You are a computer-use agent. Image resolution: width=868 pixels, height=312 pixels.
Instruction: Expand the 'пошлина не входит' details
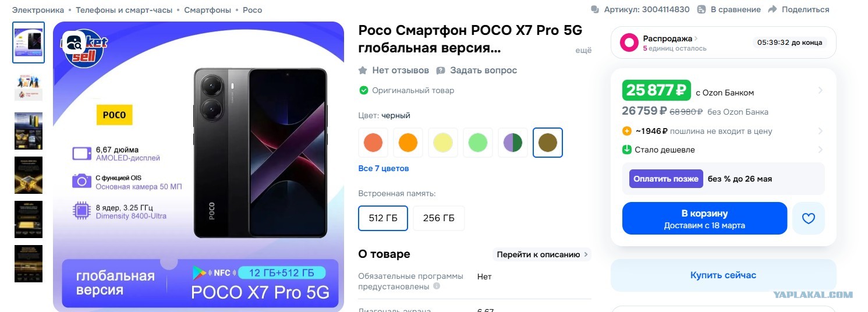820,131
